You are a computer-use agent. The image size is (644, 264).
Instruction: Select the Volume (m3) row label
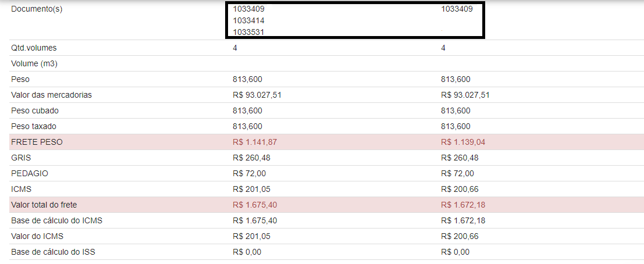[34, 63]
